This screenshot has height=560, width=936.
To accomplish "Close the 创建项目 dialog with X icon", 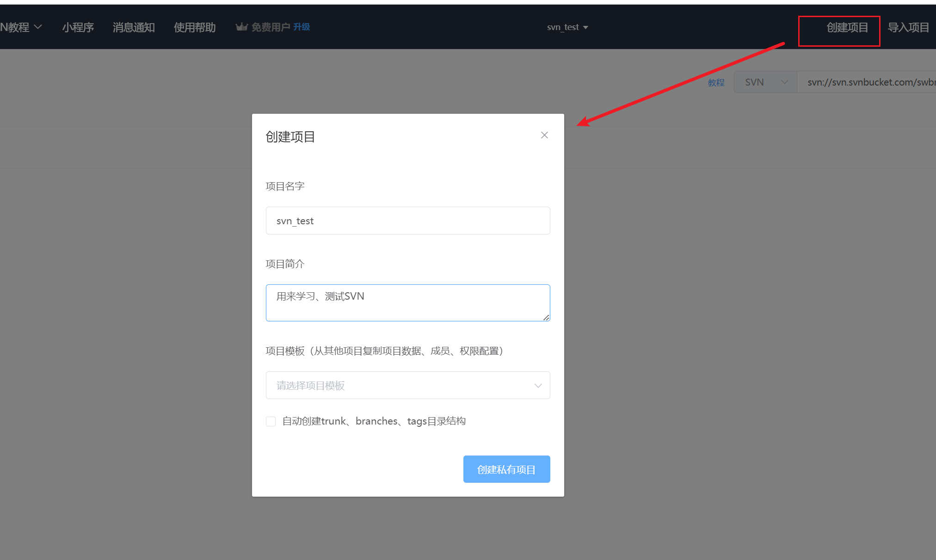I will tap(544, 135).
